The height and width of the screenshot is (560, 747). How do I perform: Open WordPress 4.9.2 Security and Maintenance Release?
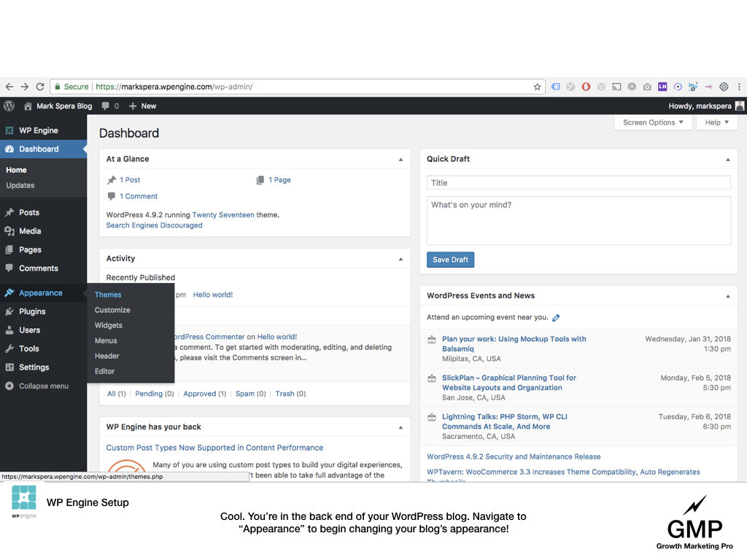pyautogui.click(x=514, y=456)
